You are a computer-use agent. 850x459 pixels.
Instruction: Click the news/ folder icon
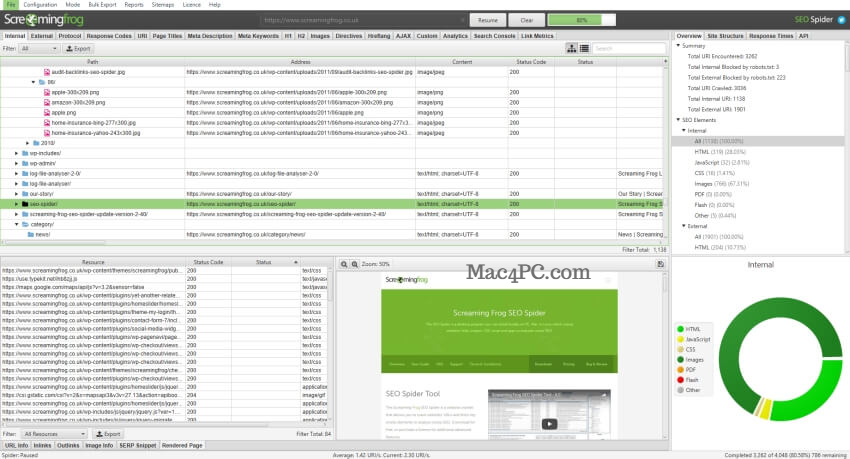[x=31, y=235]
